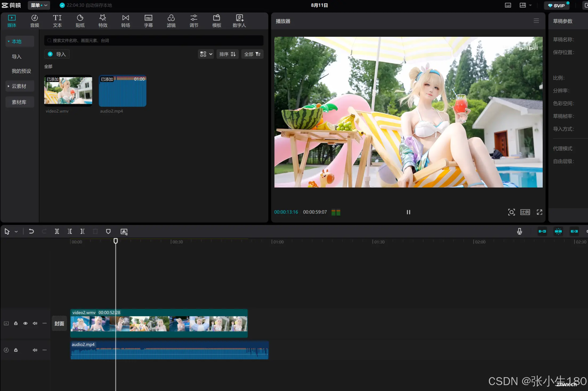Select the transitions/转场 tool icon
Screen dimensions: 588x391
[126, 20]
